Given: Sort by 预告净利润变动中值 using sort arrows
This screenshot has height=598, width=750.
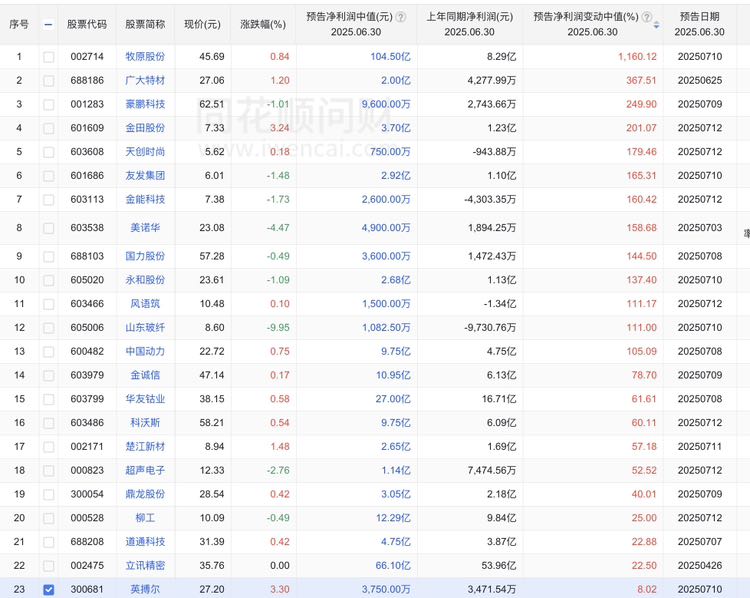Looking at the screenshot, I should pos(656,24).
